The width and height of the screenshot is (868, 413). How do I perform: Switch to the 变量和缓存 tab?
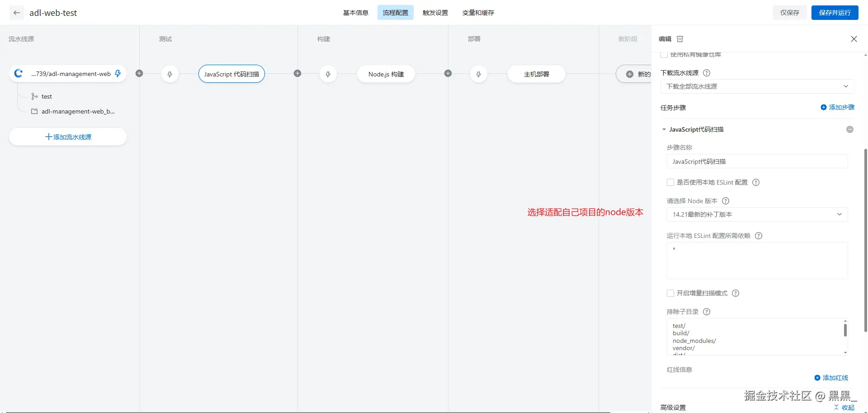pyautogui.click(x=478, y=13)
